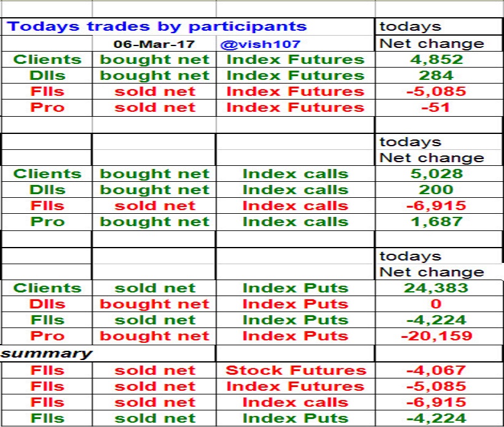The image size is (504, 427).
Task: Click the "summary" label cell
Action: (47, 353)
